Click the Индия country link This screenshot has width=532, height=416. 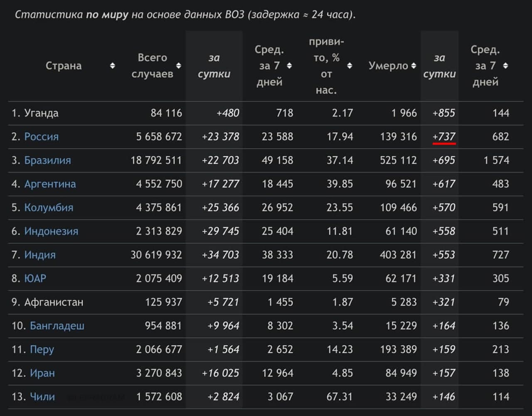point(40,255)
